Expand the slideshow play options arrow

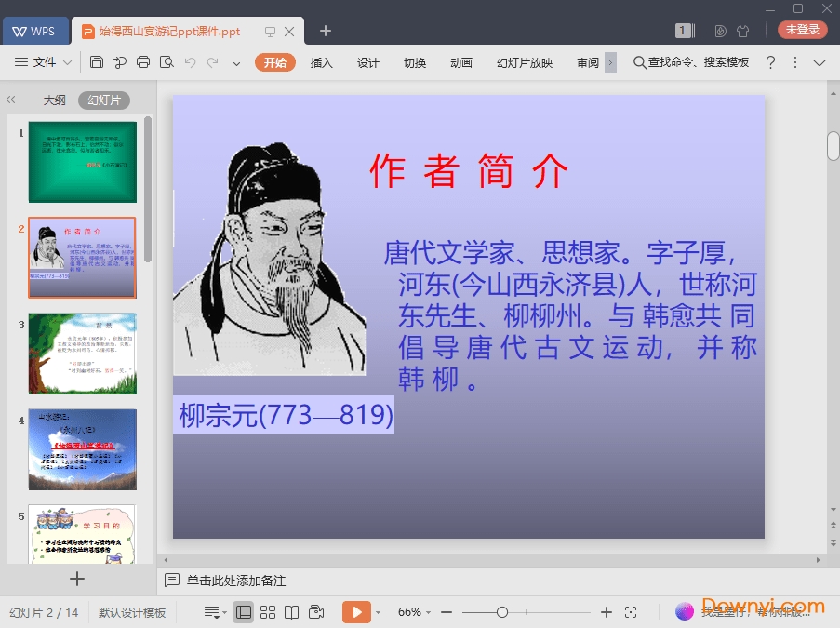(378, 612)
